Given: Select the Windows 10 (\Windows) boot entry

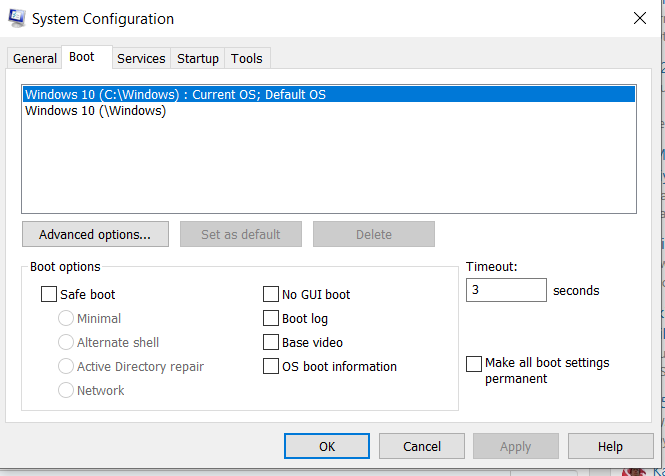Looking at the screenshot, I should coord(96,111).
